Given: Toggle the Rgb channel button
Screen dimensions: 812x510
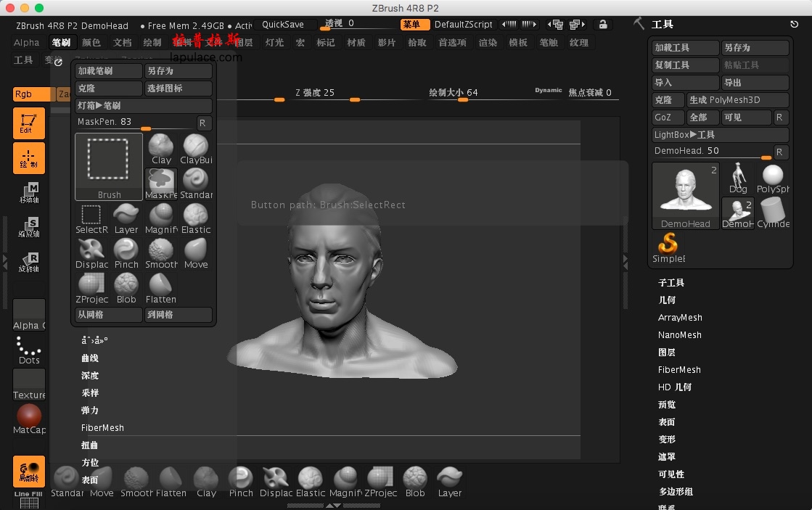Looking at the screenshot, I should pyautogui.click(x=32, y=94).
